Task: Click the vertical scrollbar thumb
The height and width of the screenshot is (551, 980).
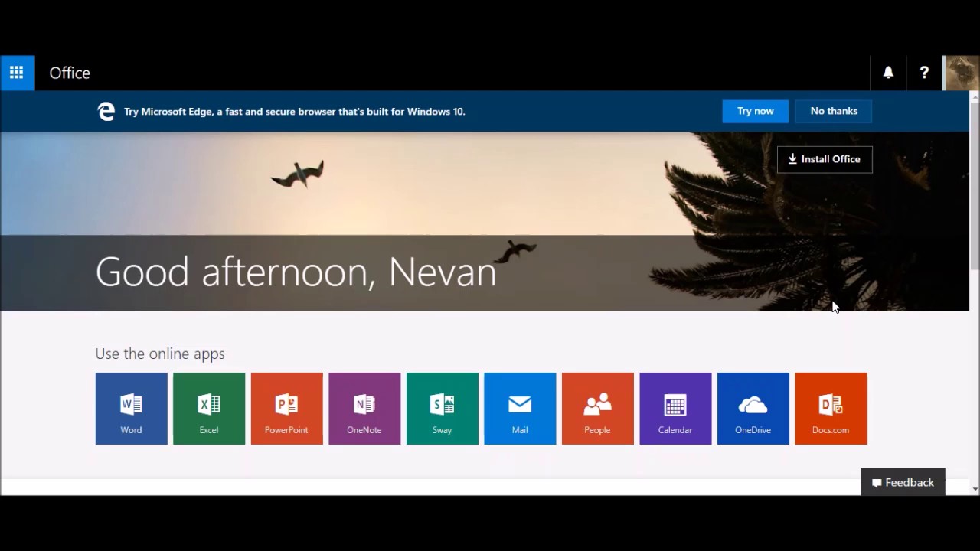Action: tap(975, 185)
